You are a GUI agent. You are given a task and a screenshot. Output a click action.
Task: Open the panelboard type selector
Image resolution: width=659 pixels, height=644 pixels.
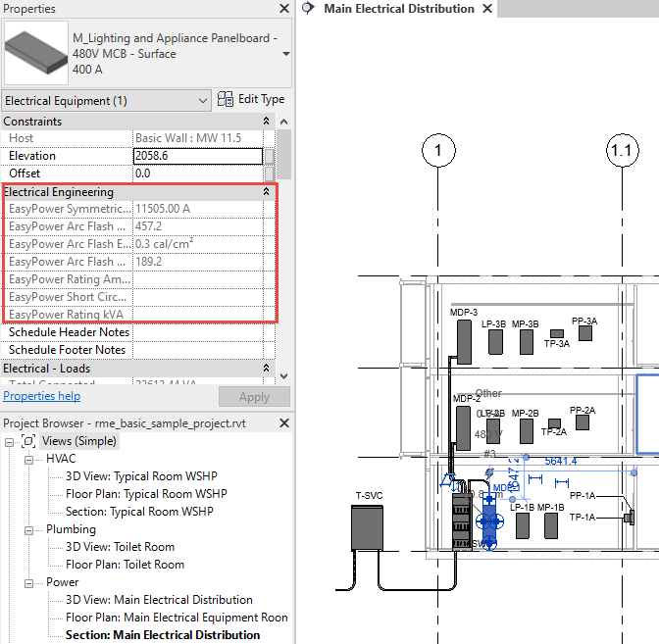click(285, 54)
